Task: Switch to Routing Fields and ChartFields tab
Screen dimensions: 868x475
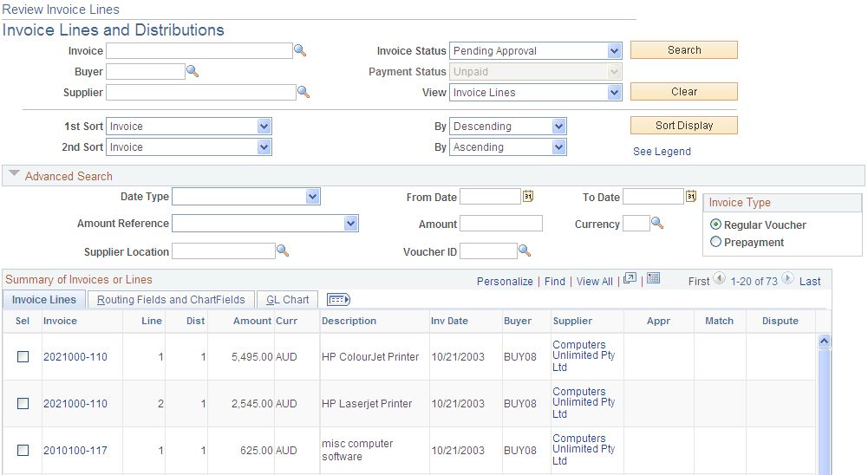Action: point(171,300)
